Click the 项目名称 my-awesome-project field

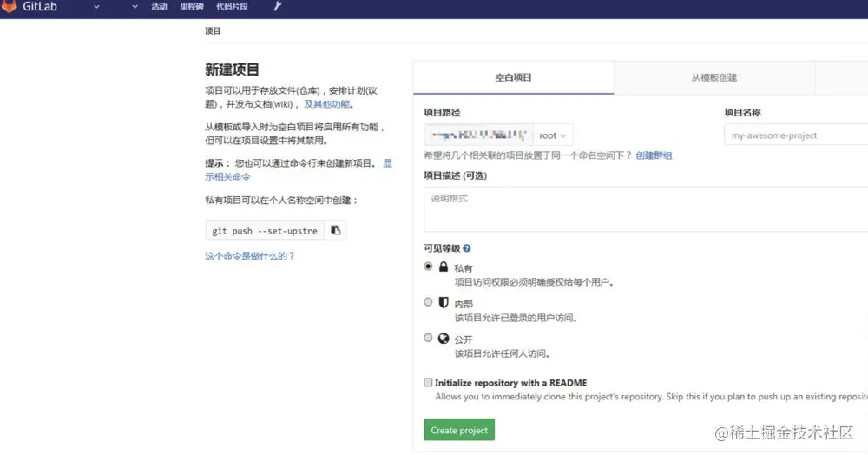coord(796,135)
